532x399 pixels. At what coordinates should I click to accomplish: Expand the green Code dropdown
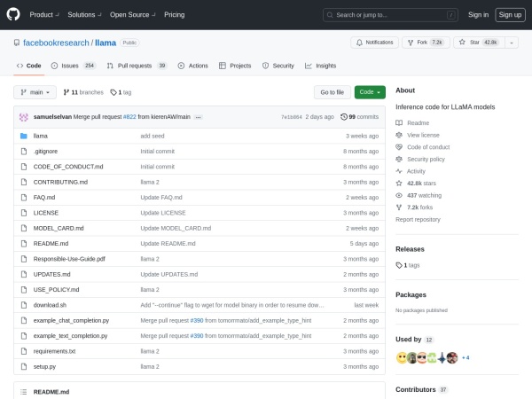(370, 92)
